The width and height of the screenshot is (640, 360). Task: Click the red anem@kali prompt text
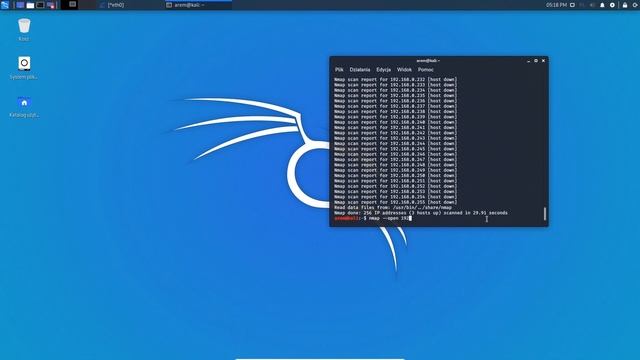(347, 218)
